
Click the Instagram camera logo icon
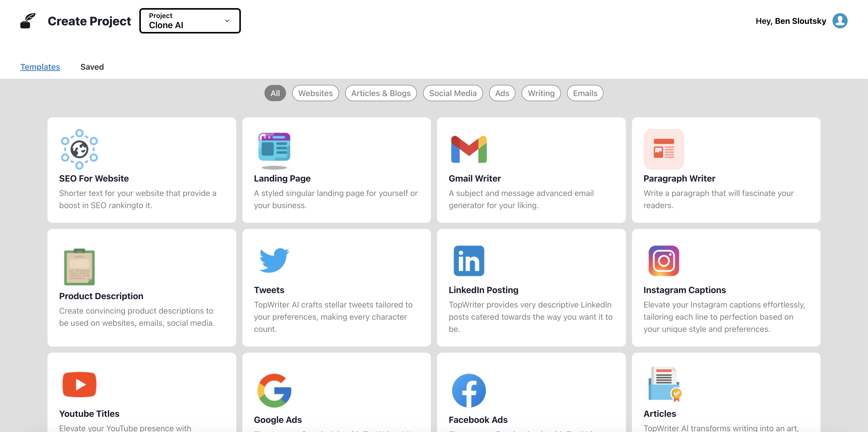(x=663, y=261)
